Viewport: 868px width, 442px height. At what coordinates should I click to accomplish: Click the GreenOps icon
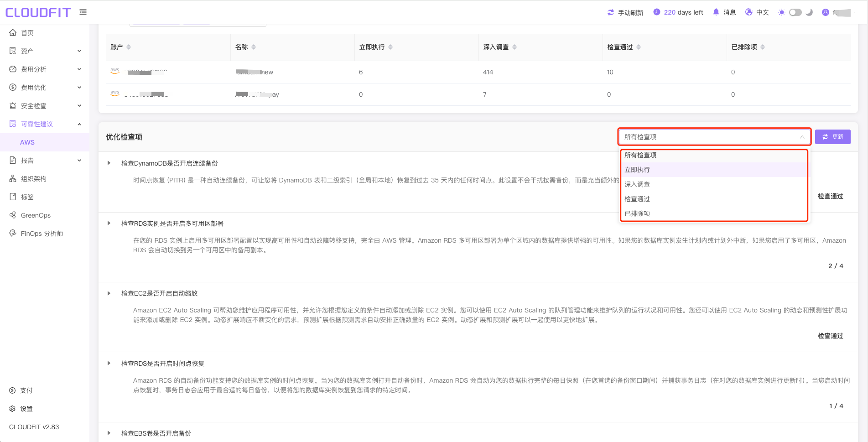(x=13, y=215)
